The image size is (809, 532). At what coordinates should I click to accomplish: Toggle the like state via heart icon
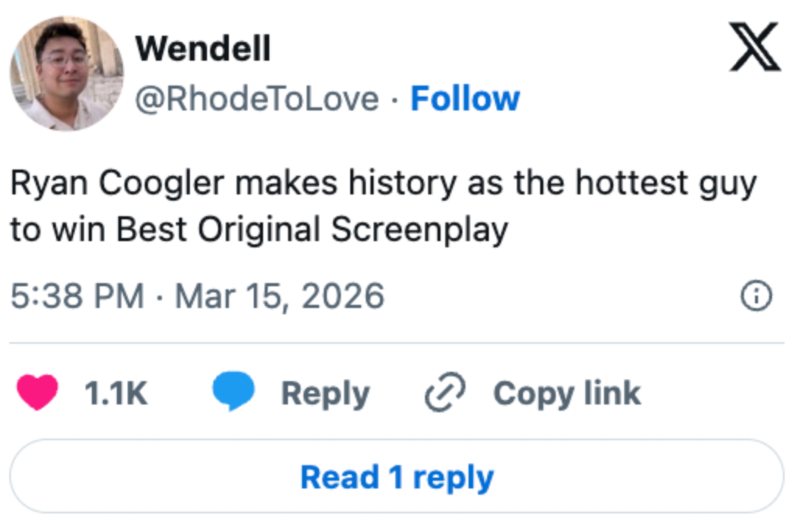pyautogui.click(x=37, y=391)
